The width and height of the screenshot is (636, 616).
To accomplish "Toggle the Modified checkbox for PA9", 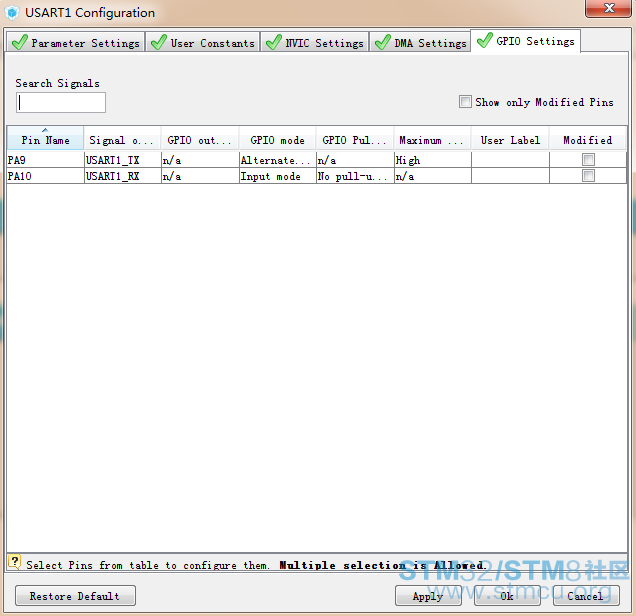I will (x=588, y=160).
